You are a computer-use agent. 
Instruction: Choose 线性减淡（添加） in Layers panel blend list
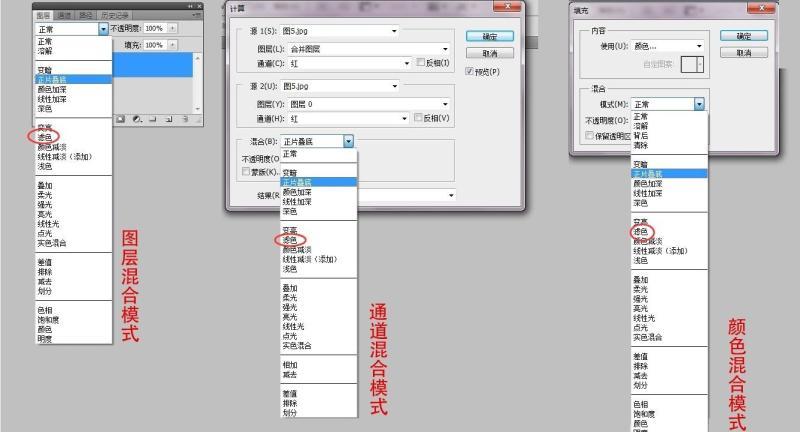click(64, 157)
